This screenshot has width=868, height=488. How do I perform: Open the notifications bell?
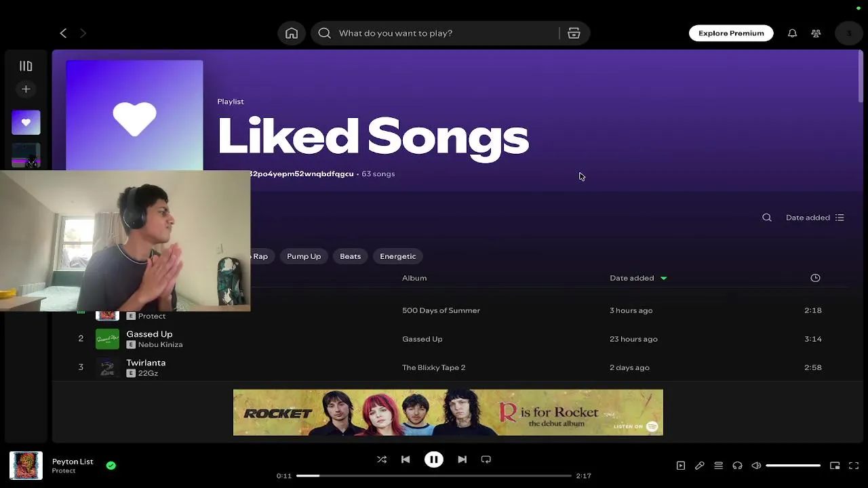(x=792, y=33)
